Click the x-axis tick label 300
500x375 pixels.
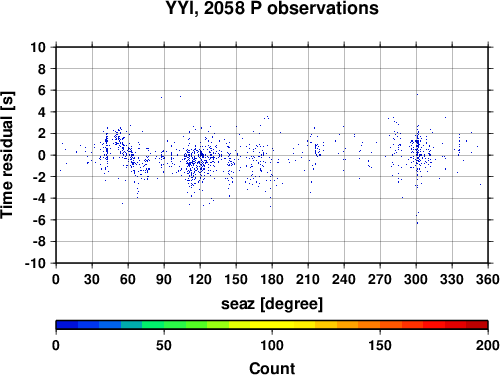416,279
